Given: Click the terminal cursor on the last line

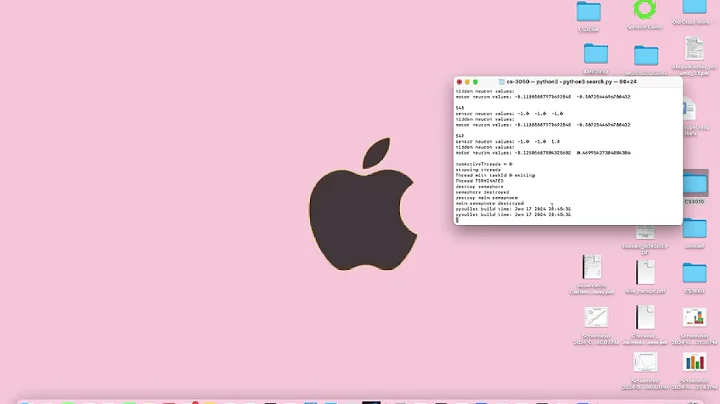Looking at the screenshot, I should click(457, 220).
